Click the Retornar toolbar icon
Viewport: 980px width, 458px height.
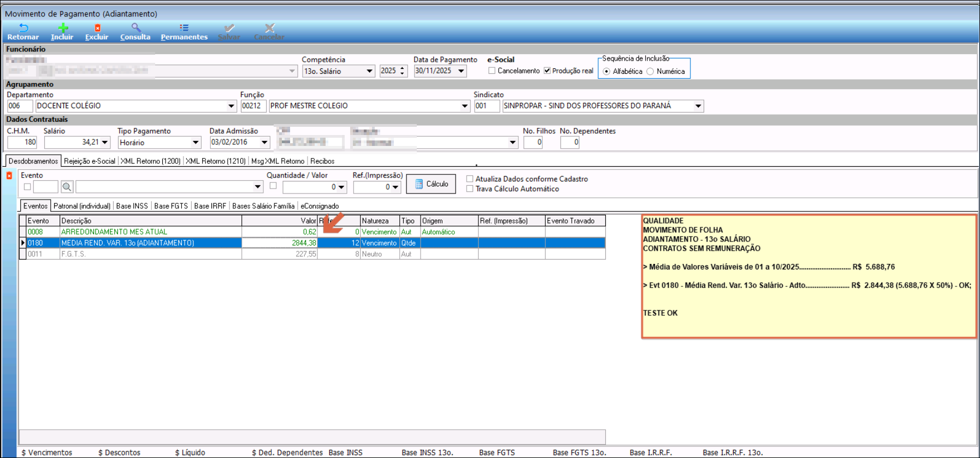[x=23, y=28]
